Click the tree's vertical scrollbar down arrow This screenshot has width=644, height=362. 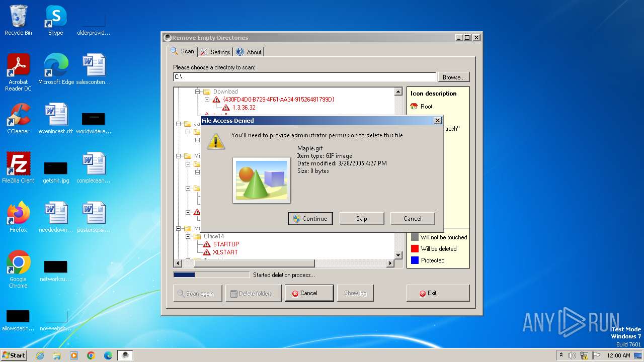398,255
